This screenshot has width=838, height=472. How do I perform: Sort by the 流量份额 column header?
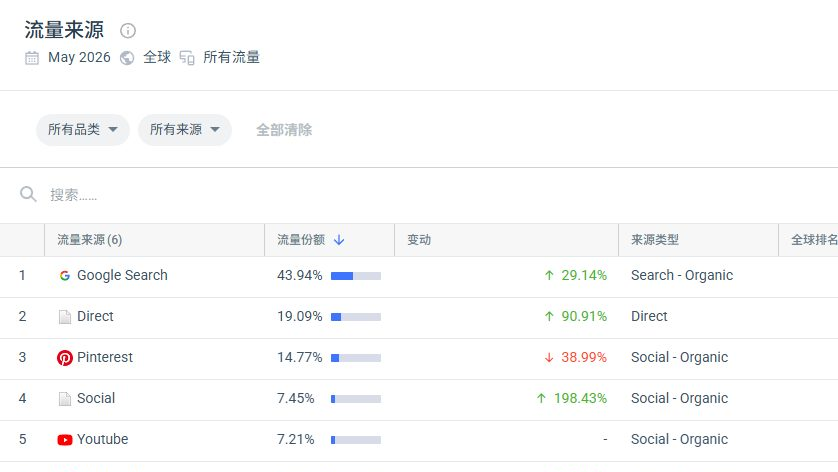pos(301,240)
